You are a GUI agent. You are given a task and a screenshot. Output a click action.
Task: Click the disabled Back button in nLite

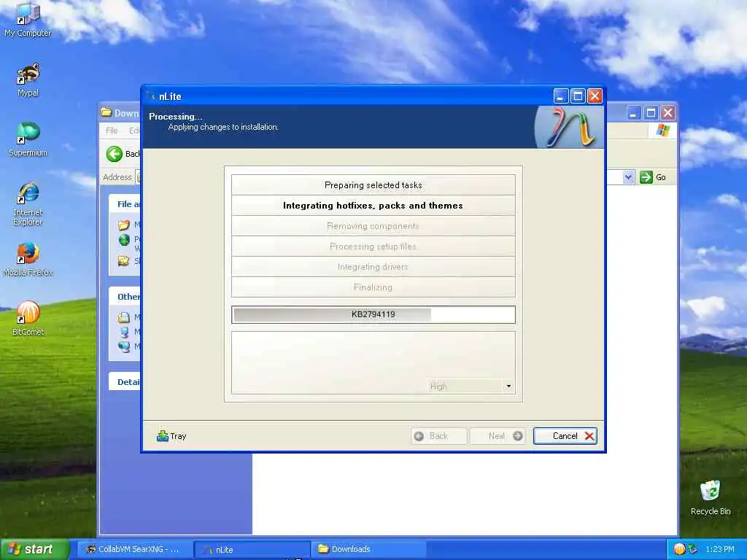click(438, 436)
